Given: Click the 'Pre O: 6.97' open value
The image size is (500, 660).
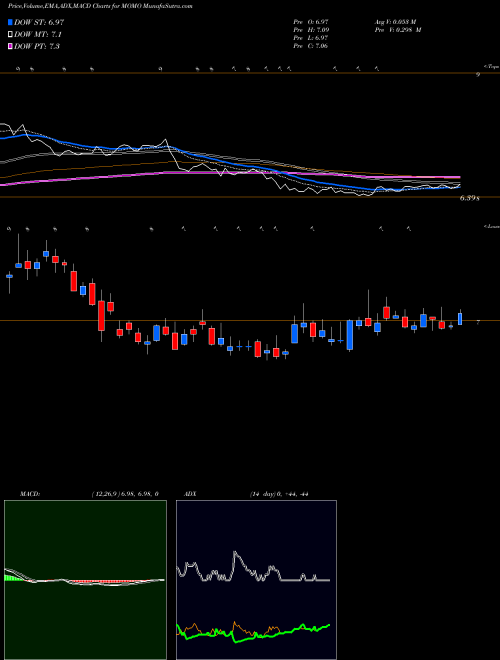Looking at the screenshot, I should pos(311,21).
